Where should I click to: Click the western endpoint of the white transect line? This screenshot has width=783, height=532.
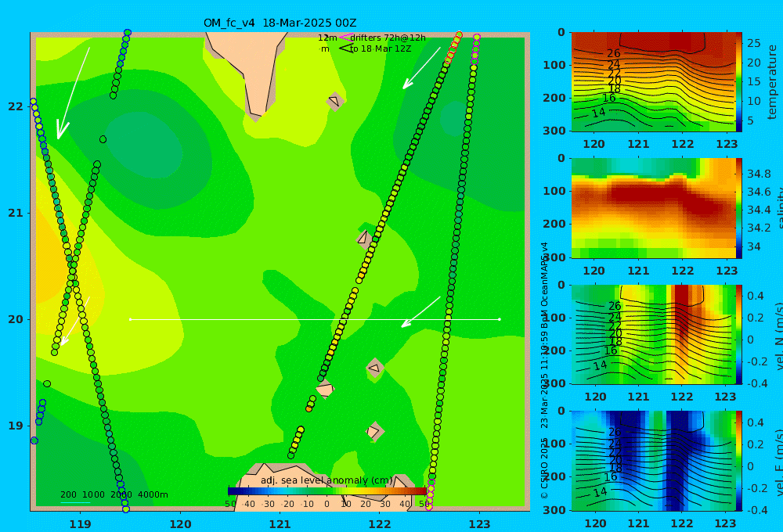pos(130,319)
